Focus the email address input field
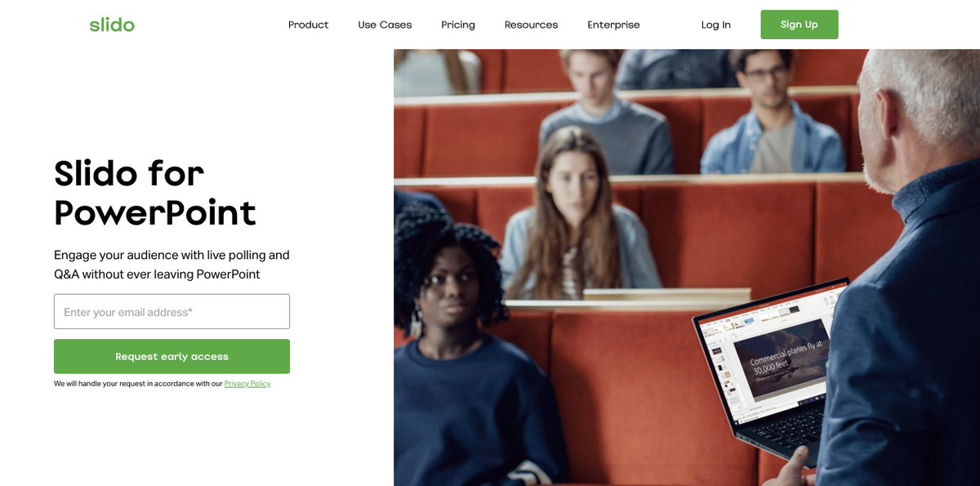 pos(171,311)
